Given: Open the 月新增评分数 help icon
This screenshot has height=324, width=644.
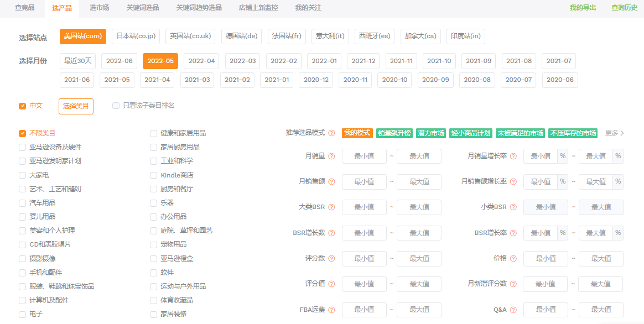Looking at the screenshot, I should 515,284.
